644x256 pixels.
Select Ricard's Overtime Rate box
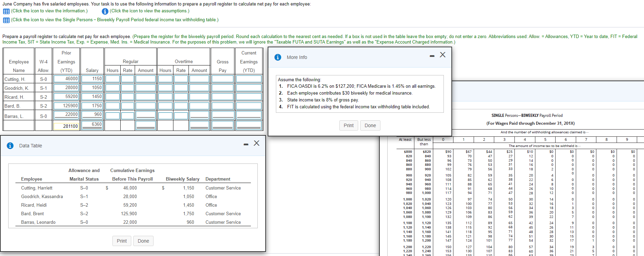point(181,97)
